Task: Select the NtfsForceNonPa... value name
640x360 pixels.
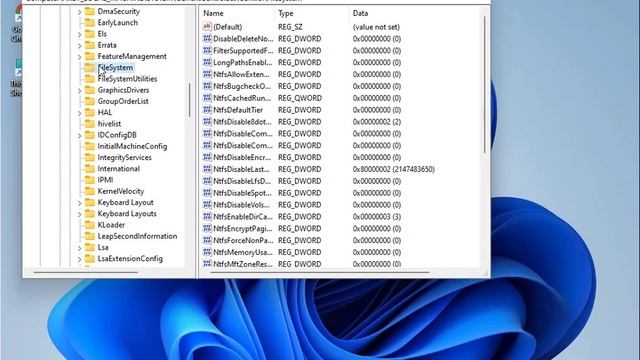Action: [x=243, y=240]
